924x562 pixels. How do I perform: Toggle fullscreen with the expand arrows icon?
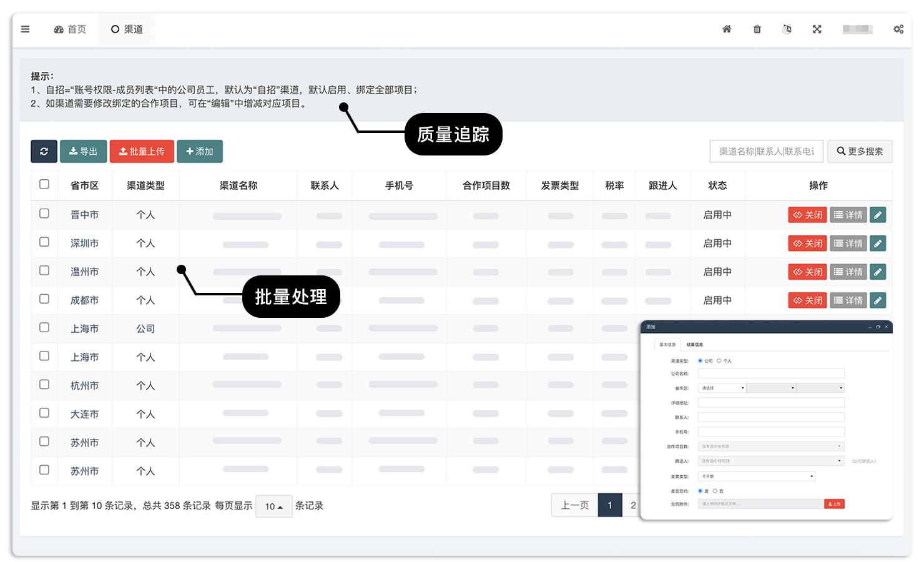coord(817,29)
